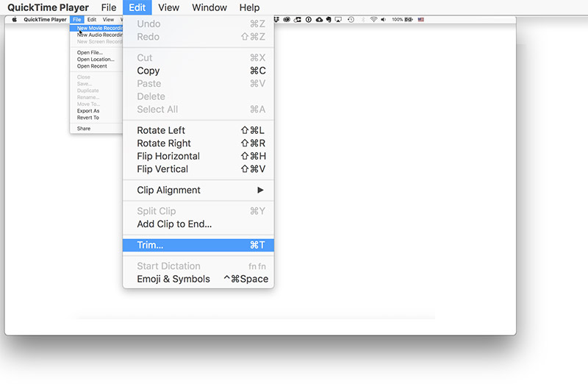Click the greyed Cut menu item
This screenshot has height=384, width=588.
tap(198, 58)
